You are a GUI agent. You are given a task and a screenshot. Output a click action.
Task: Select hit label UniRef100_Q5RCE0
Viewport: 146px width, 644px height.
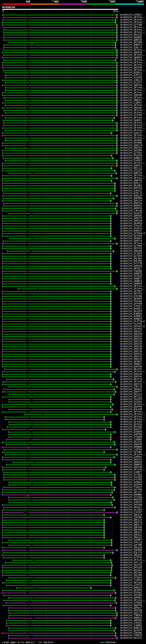[131, 100]
